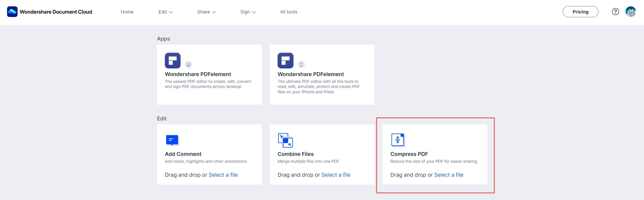Go to the Home tab

coord(127,12)
